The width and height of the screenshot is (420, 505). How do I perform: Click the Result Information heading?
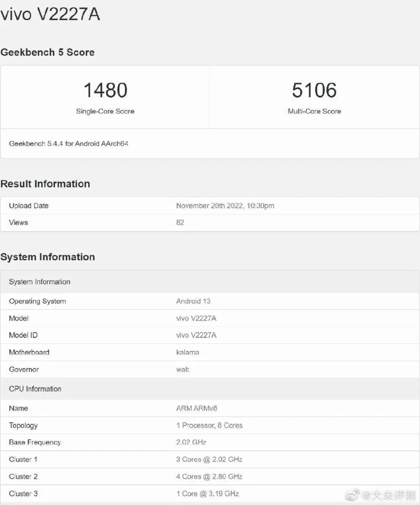point(45,184)
